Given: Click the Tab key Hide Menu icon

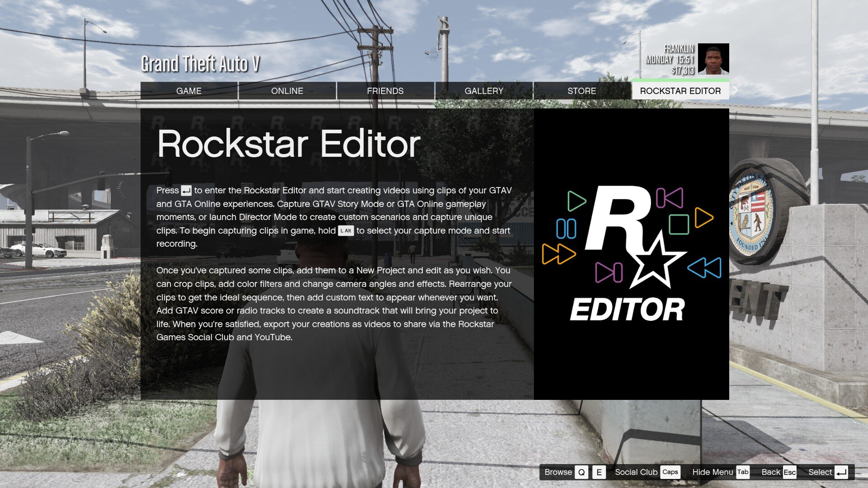Looking at the screenshot, I should tap(743, 472).
